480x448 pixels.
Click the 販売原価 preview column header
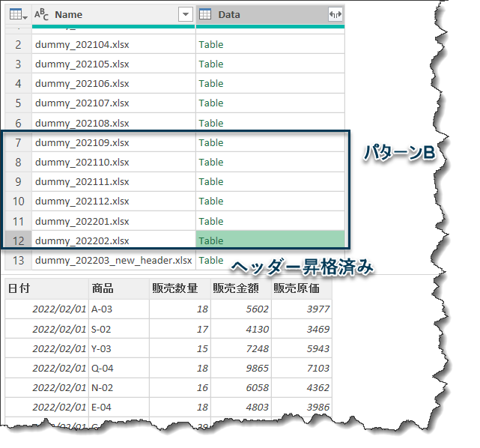(302, 288)
